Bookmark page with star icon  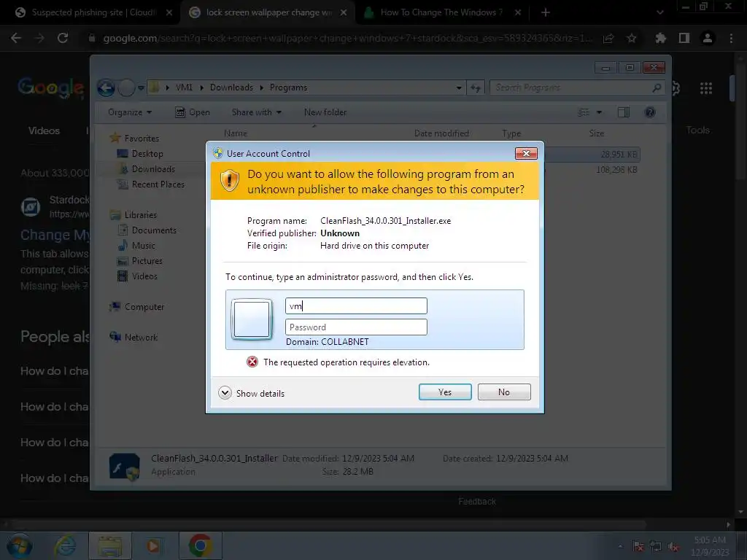(631, 38)
